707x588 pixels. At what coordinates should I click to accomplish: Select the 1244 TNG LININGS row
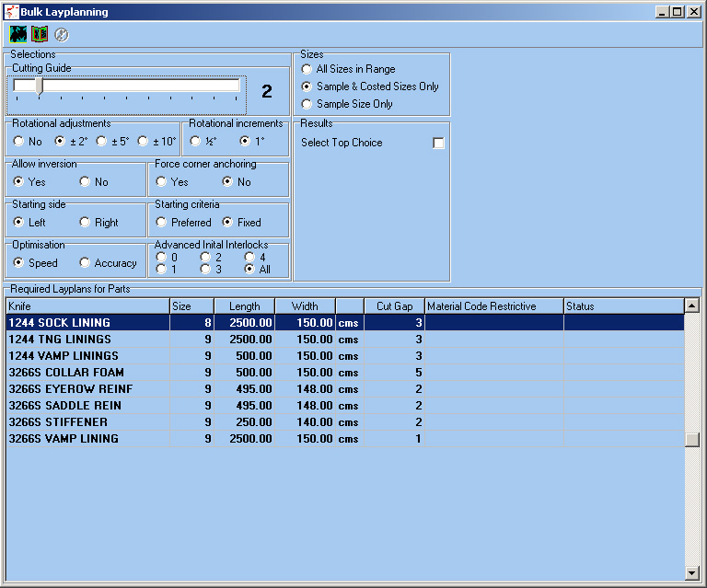coord(345,340)
